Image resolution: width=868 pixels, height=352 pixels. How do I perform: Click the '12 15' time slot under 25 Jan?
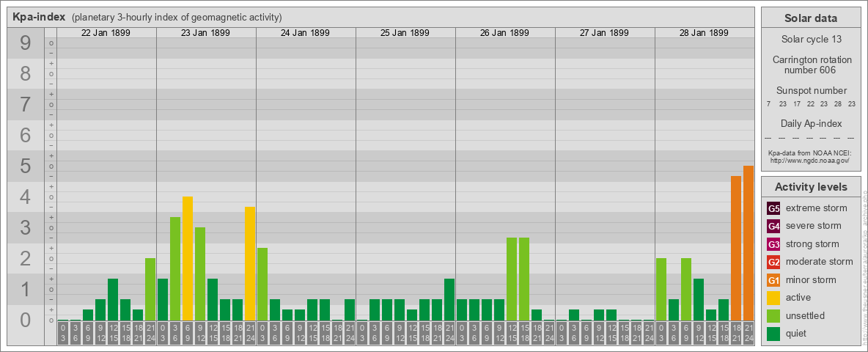click(x=412, y=333)
